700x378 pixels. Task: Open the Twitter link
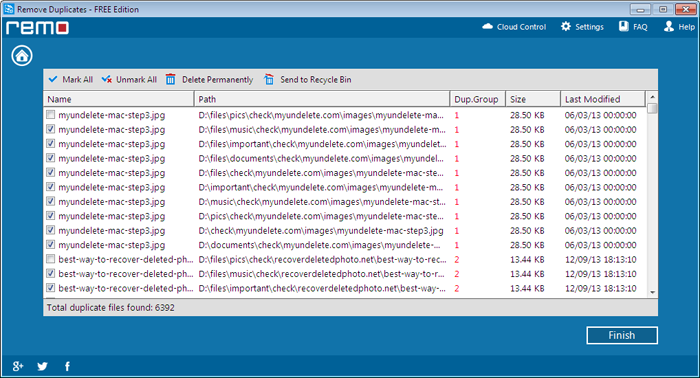[x=42, y=366]
